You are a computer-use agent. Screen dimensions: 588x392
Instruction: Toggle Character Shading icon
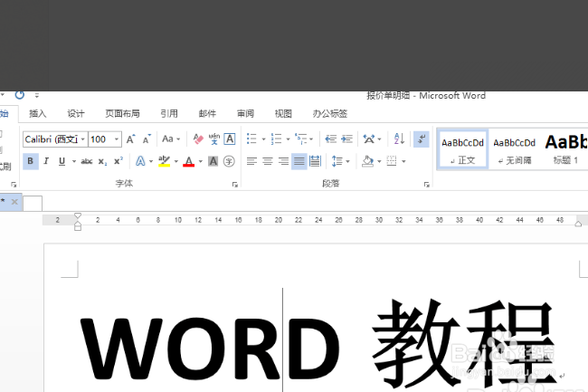[x=213, y=161]
